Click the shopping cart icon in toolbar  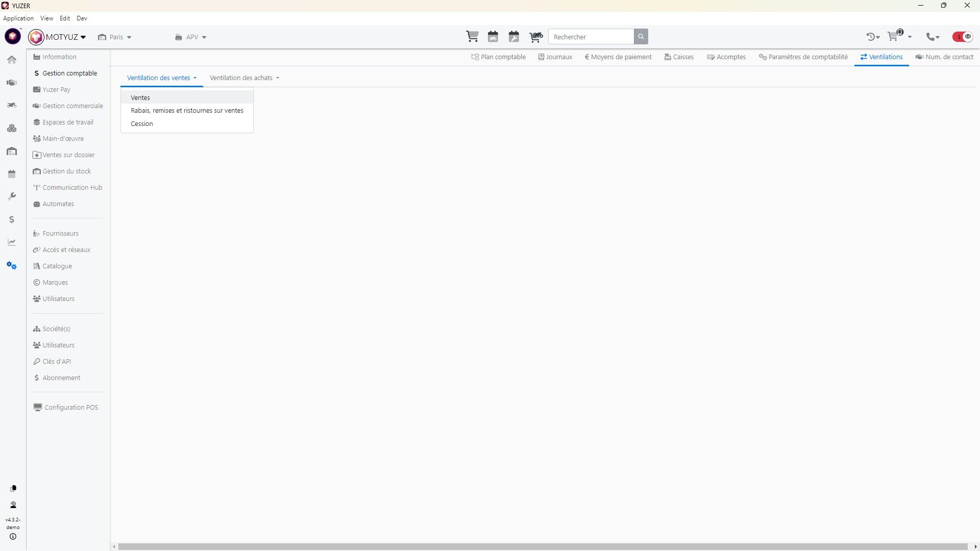pos(472,37)
